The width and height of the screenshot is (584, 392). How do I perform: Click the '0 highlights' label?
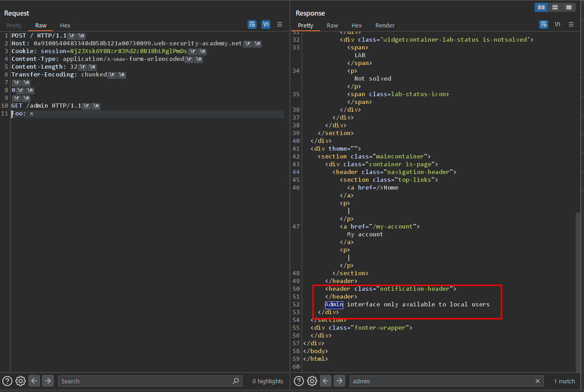click(x=268, y=381)
